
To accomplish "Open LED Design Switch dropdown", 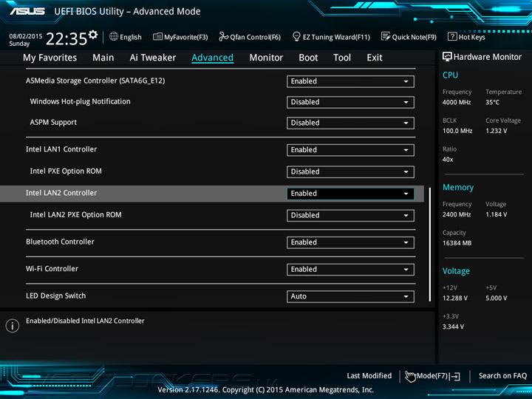I will [x=350, y=296].
